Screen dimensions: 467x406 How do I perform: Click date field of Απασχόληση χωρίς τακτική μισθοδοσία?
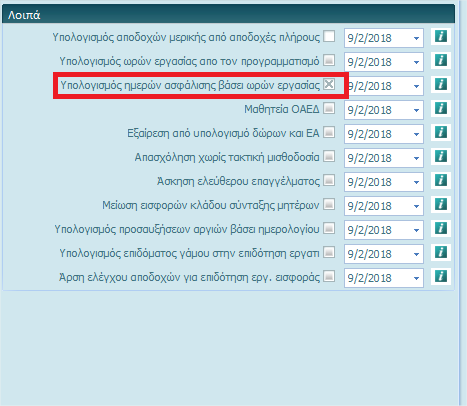pyautogui.click(x=384, y=158)
